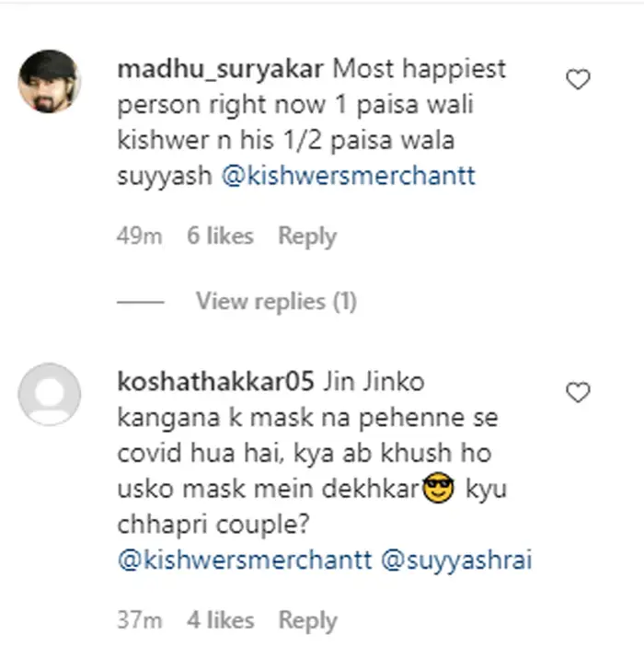
Task: Click the 37m timestamp
Action: pos(140,619)
